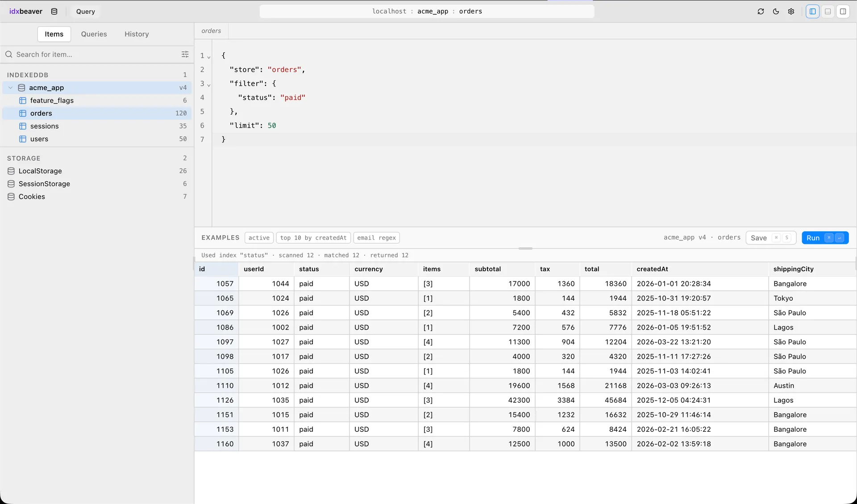Fold filter block at line 3
Screen dimensions: 857x504
[x=209, y=85]
